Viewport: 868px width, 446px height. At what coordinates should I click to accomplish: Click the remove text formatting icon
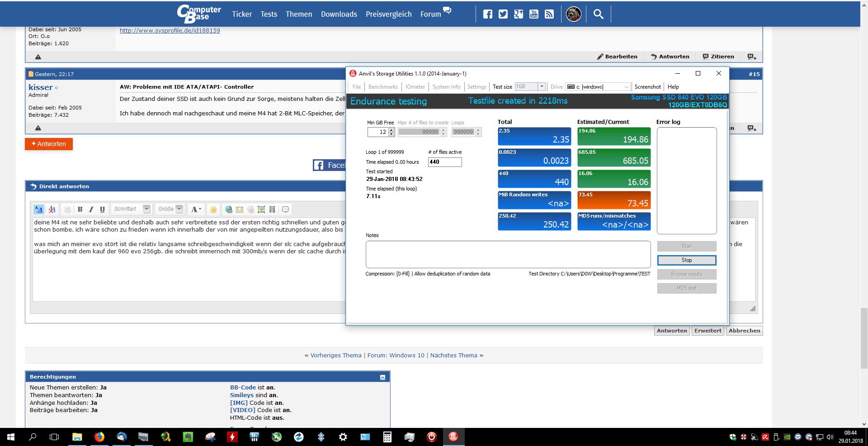click(52, 209)
